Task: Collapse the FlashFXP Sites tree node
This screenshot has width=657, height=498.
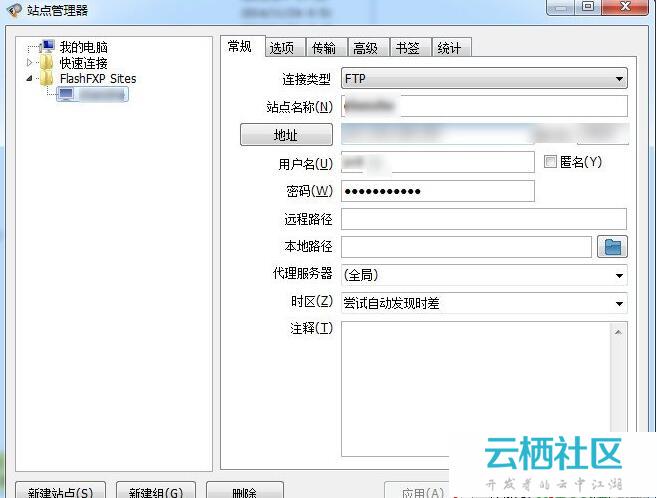Action: pos(29,78)
